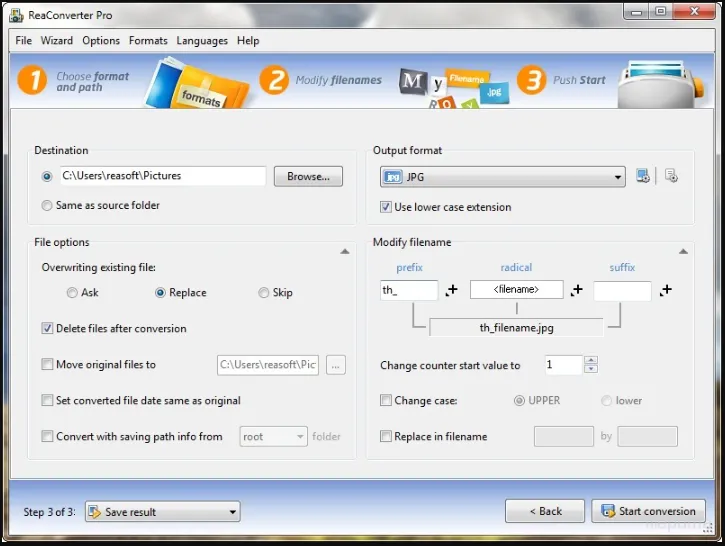Click the empty suffix field
This screenshot has height=546, width=725.
point(622,291)
